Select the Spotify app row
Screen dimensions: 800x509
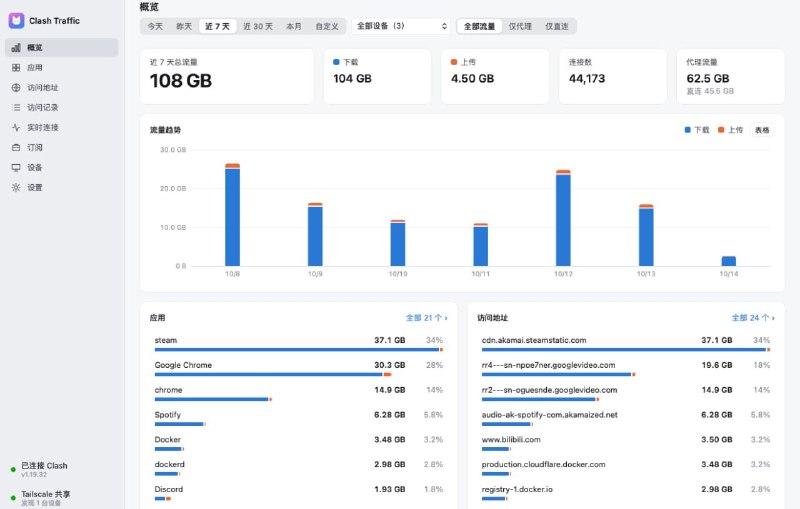tap(299, 419)
